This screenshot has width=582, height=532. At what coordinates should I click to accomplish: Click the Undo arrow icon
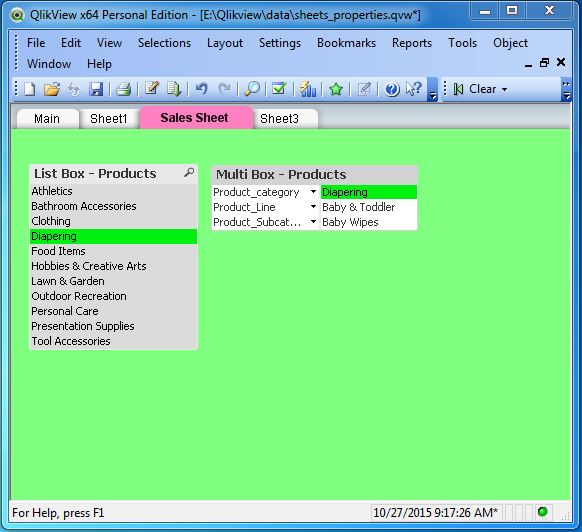click(x=202, y=89)
